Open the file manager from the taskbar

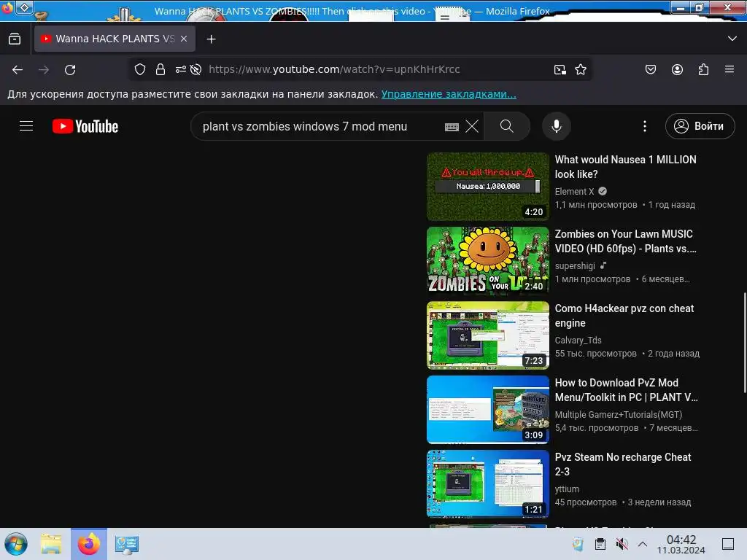pyautogui.click(x=51, y=544)
